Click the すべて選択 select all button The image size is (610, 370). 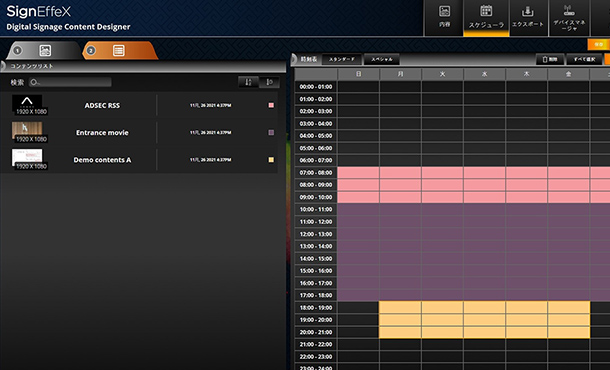(x=584, y=60)
